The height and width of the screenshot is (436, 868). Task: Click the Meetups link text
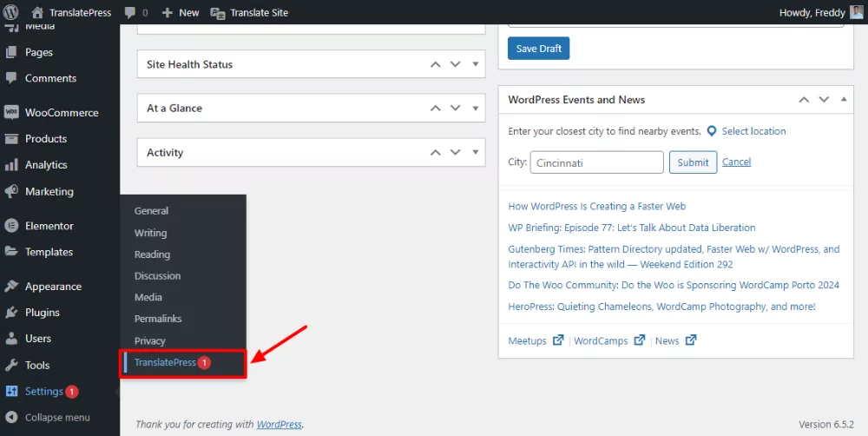pyautogui.click(x=527, y=340)
